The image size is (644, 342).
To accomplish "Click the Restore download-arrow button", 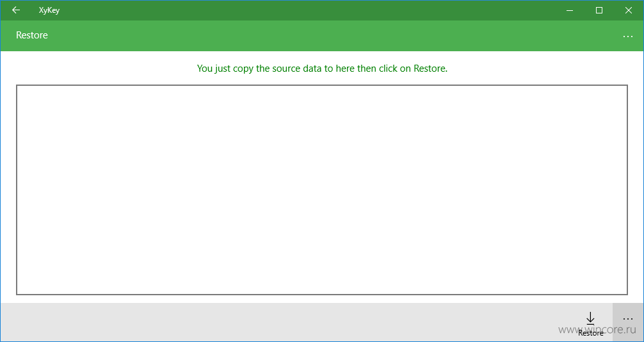I will [x=590, y=323].
